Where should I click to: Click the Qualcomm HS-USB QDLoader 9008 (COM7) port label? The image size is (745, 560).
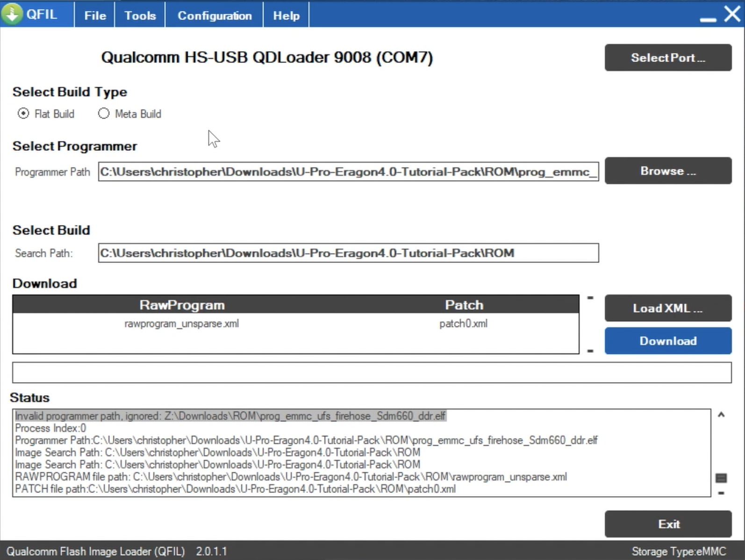tap(267, 57)
